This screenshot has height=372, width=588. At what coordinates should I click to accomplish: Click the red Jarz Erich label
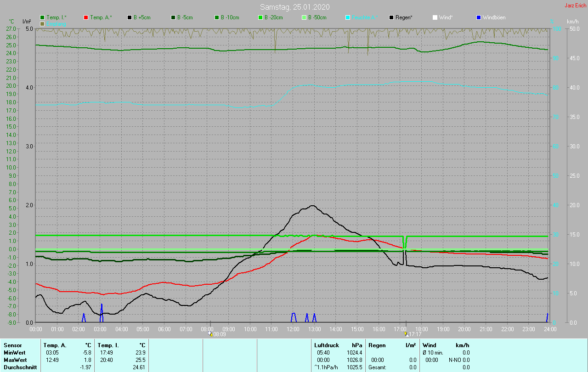(x=575, y=6)
